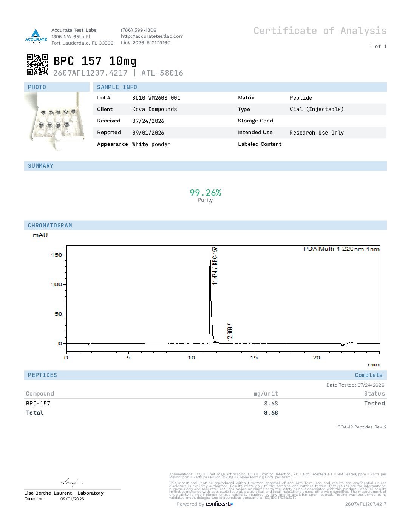Click the SAMPLE INFO section header
The height and width of the screenshot is (532, 411).
click(117, 87)
